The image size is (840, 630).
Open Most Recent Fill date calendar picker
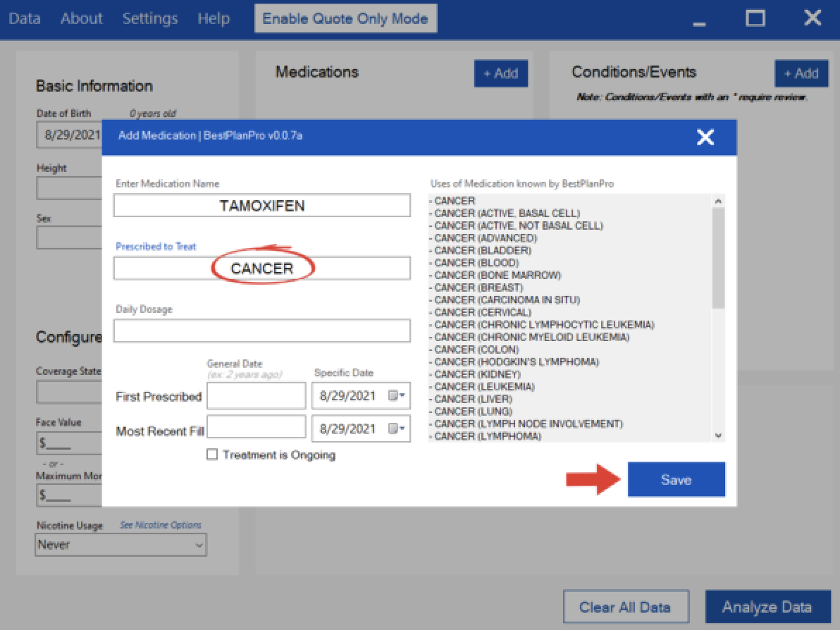(397, 428)
